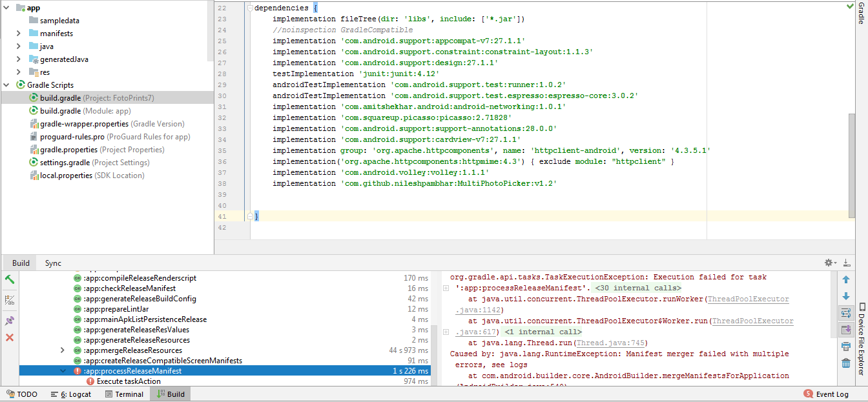
Task: Collapse the app module node
Action: 6,8
